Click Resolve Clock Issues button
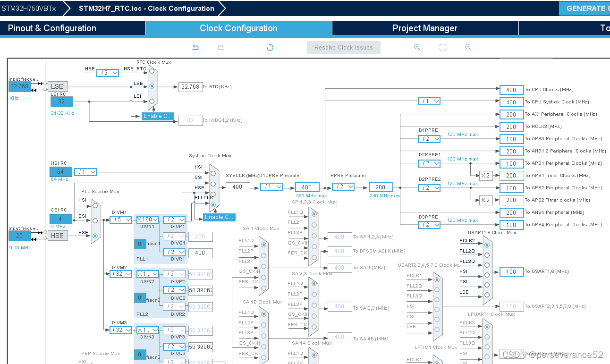The image size is (610, 364). 344,47
